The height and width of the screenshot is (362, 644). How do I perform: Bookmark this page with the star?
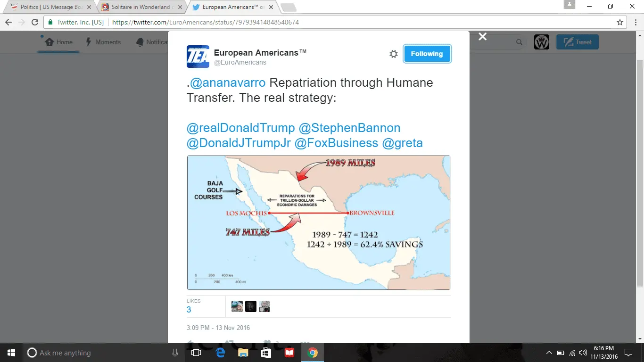point(620,22)
